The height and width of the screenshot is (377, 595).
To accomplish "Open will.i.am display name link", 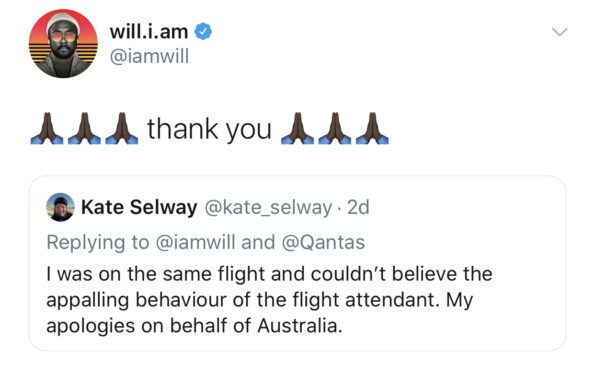I will coord(149,31).
